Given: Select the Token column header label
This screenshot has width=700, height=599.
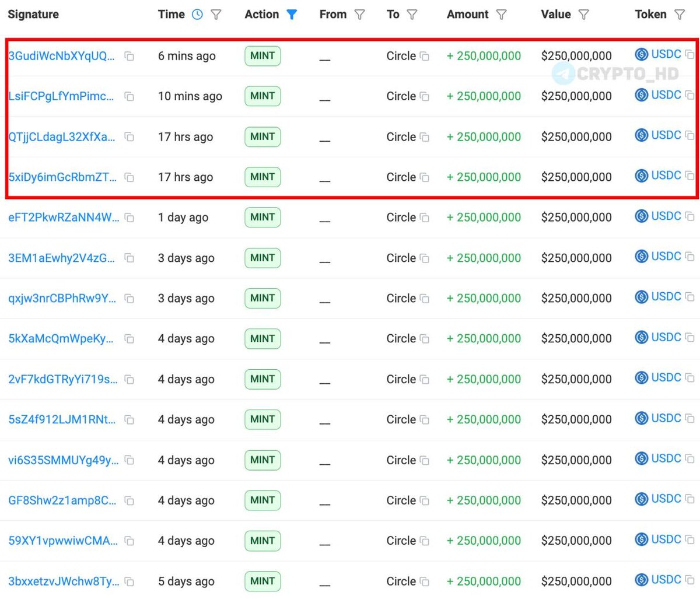Looking at the screenshot, I should 650,15.
